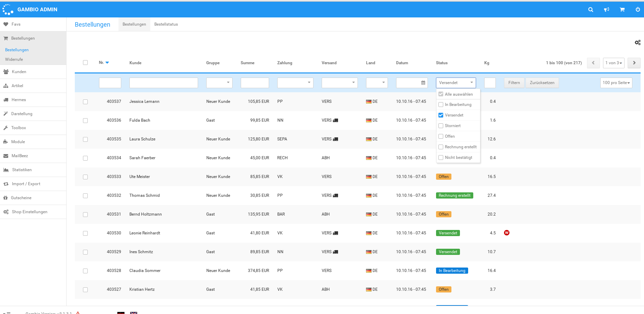The width and height of the screenshot is (644, 314).
Task: Open Widerrufe in the sidebar
Action: click(x=14, y=59)
